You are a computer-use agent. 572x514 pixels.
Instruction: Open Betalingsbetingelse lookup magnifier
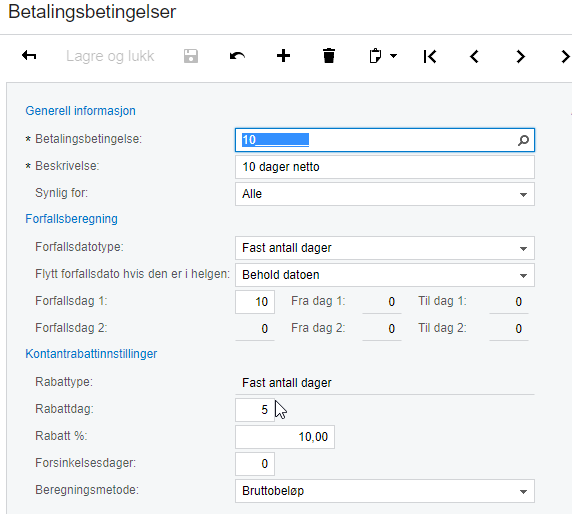pos(523,140)
